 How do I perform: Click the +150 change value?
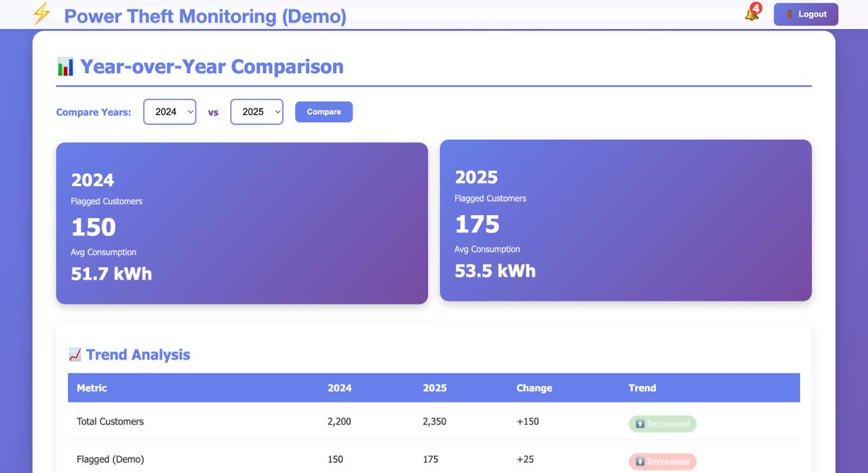pos(528,421)
